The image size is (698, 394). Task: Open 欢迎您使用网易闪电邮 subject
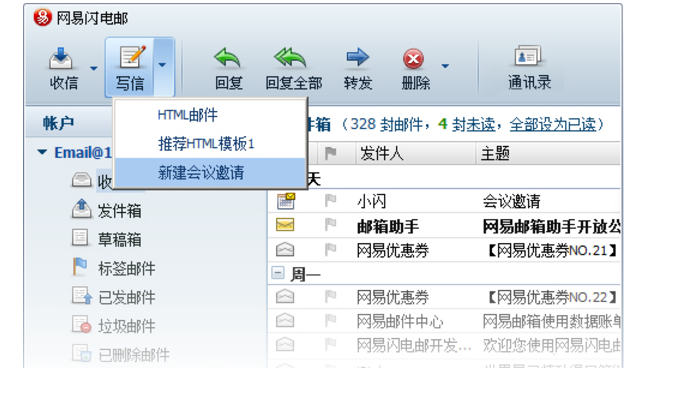(552, 345)
